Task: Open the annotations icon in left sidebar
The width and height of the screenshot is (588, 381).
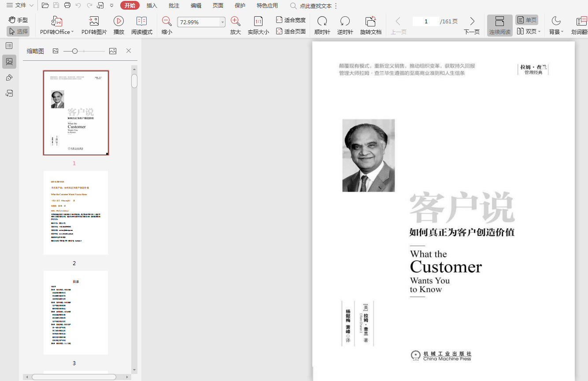Action: point(9,78)
